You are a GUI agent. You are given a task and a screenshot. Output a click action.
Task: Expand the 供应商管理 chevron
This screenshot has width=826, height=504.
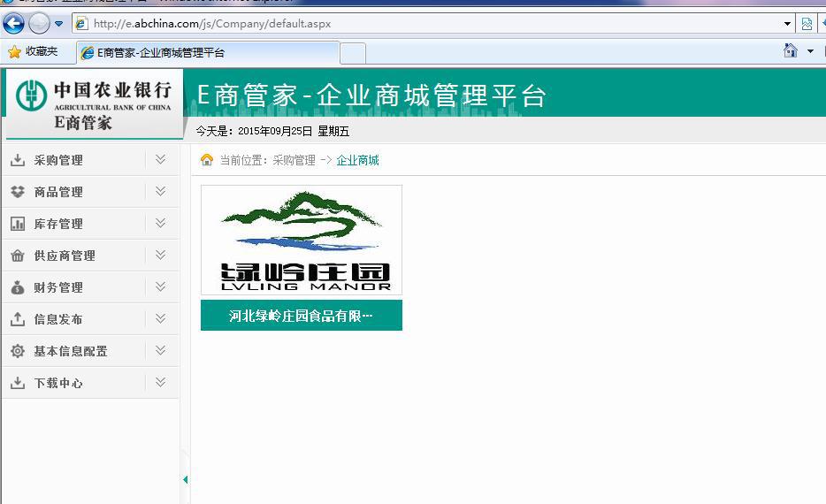point(161,255)
